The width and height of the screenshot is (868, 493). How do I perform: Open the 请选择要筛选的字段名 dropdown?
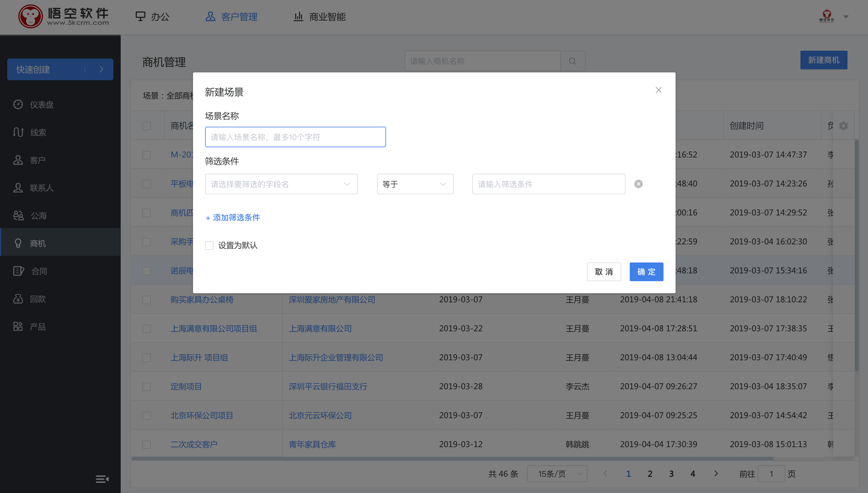[x=281, y=184]
